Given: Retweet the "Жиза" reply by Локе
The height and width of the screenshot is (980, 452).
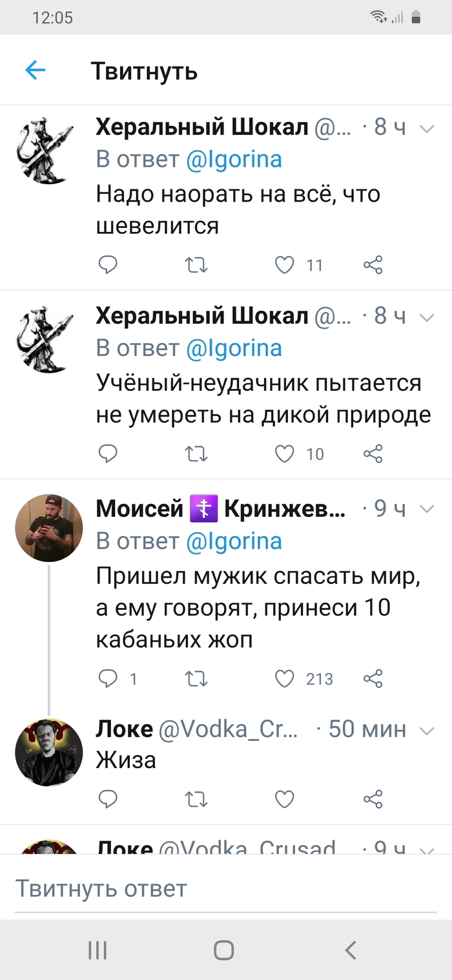Looking at the screenshot, I should pos(196,800).
